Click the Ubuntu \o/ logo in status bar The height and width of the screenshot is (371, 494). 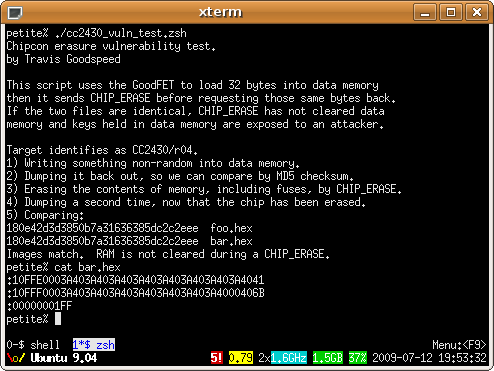click(x=16, y=358)
